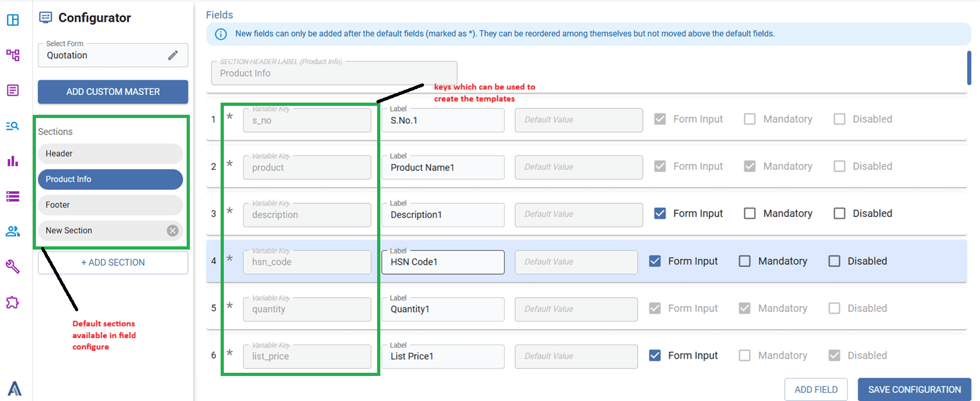Screen dimensions: 980x401
Task: Click Default Value field for HSN Code1
Action: tap(577, 262)
